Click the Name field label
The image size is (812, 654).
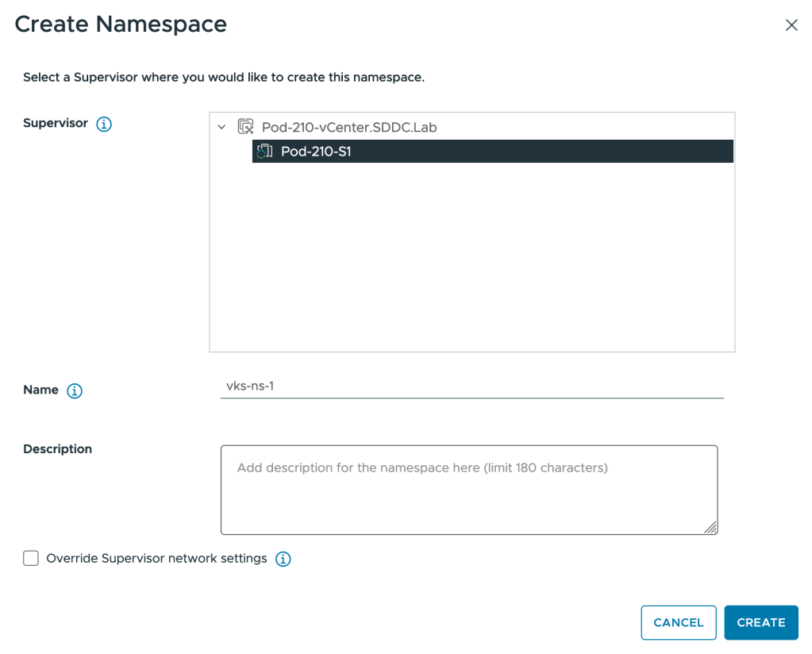point(40,390)
